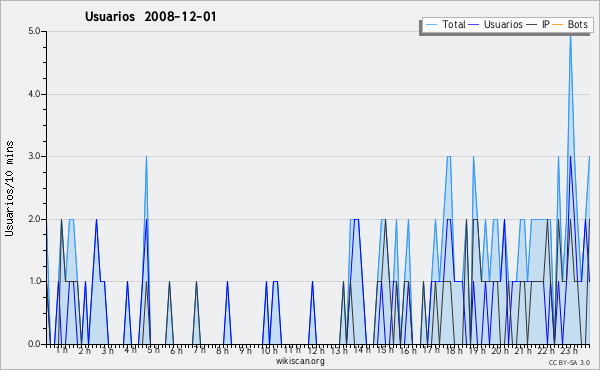Click the '11 h' x-axis label
This screenshot has width=600, height=370.
tap(292, 350)
